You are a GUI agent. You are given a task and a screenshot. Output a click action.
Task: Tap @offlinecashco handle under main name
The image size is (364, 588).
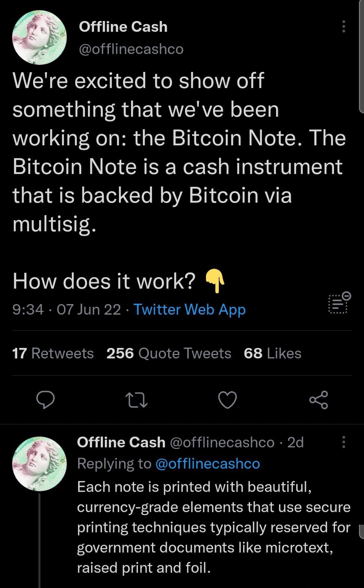tap(131, 49)
